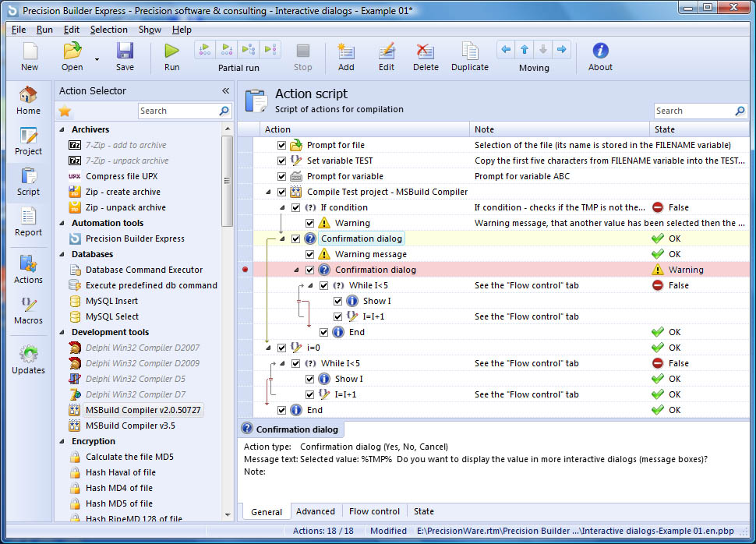Click the State column header

699,129
